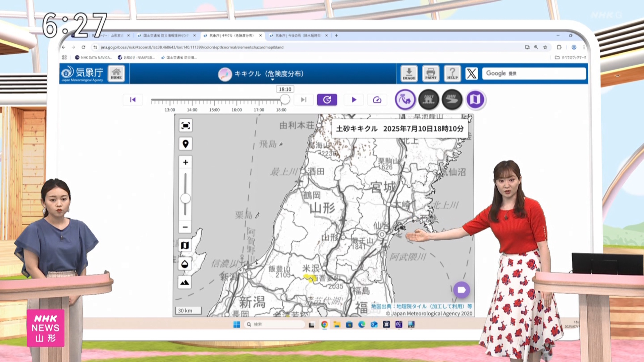Open the HELP button
This screenshot has height=362, width=644.
point(452,73)
